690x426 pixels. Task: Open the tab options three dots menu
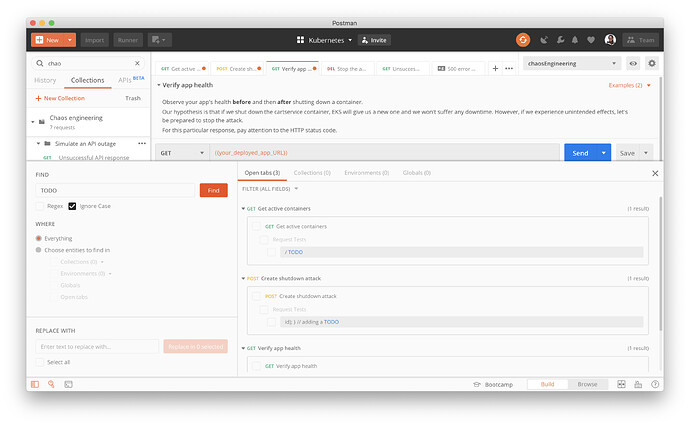(509, 68)
